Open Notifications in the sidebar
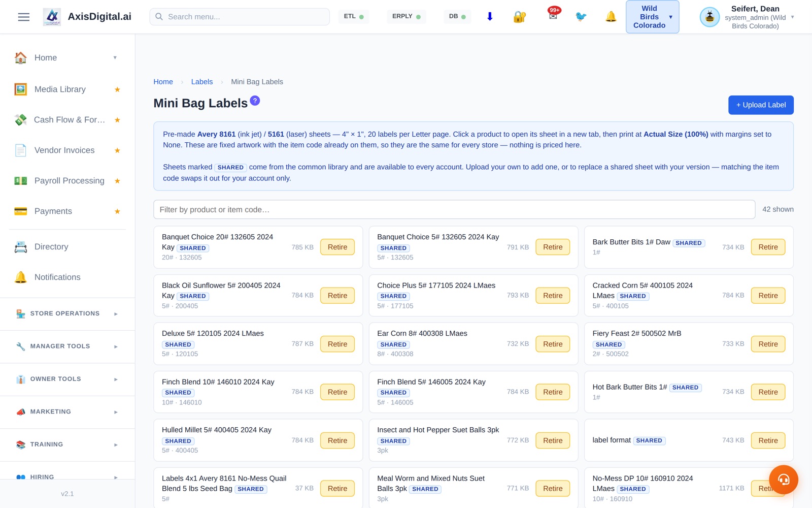 (57, 277)
